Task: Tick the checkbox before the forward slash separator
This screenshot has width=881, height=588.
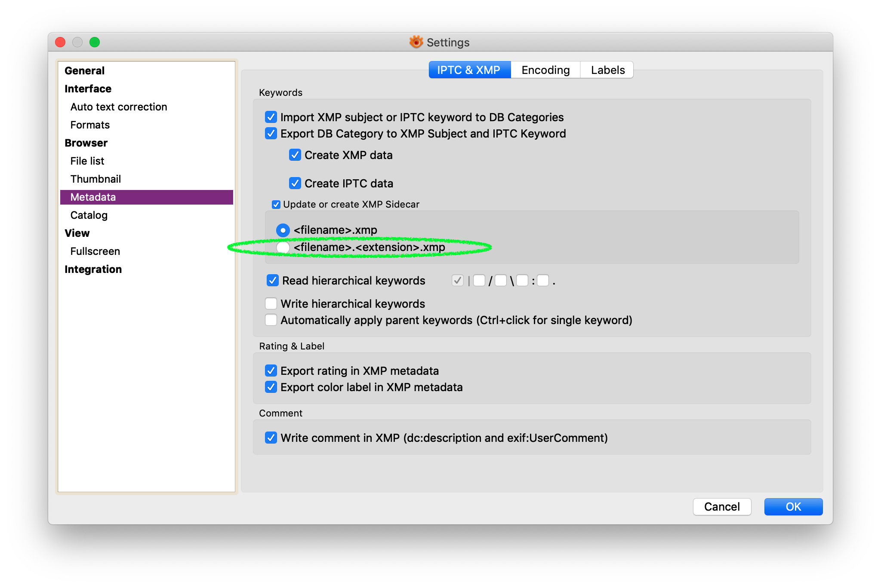Action: click(x=479, y=281)
